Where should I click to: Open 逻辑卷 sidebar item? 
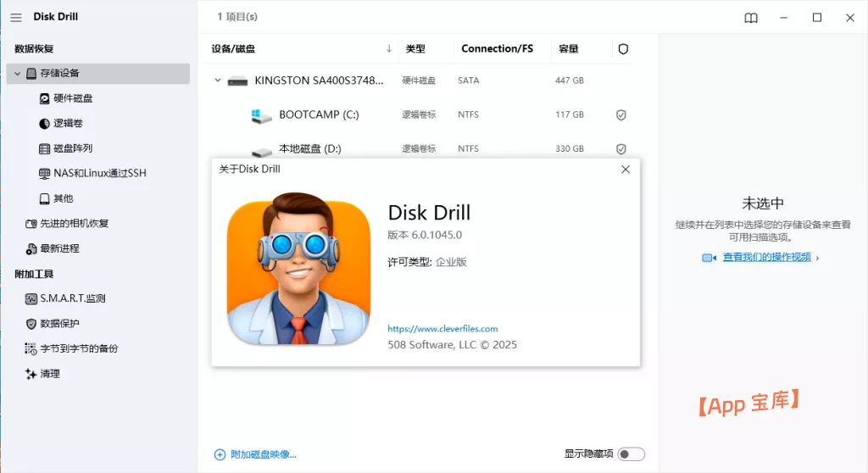click(68, 124)
